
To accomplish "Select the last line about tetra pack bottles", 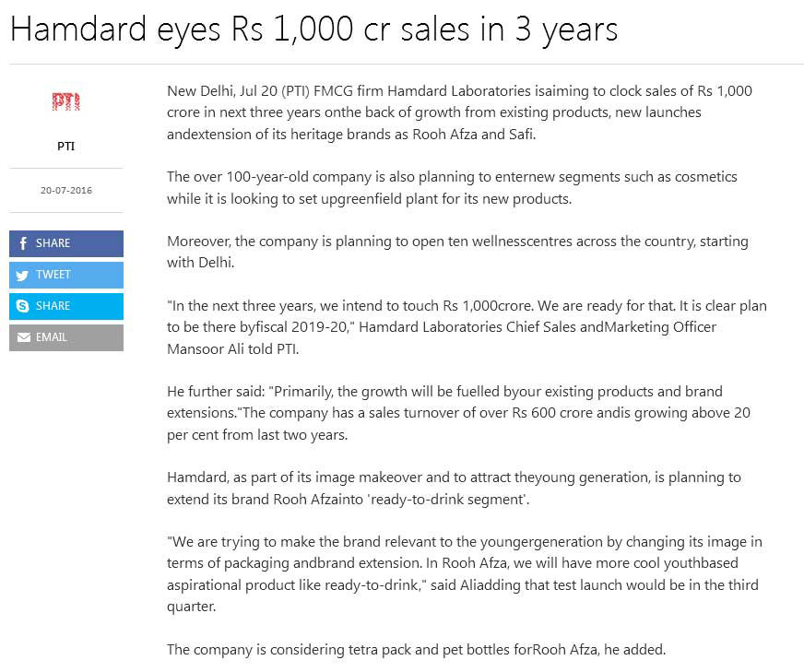I will pos(416,650).
